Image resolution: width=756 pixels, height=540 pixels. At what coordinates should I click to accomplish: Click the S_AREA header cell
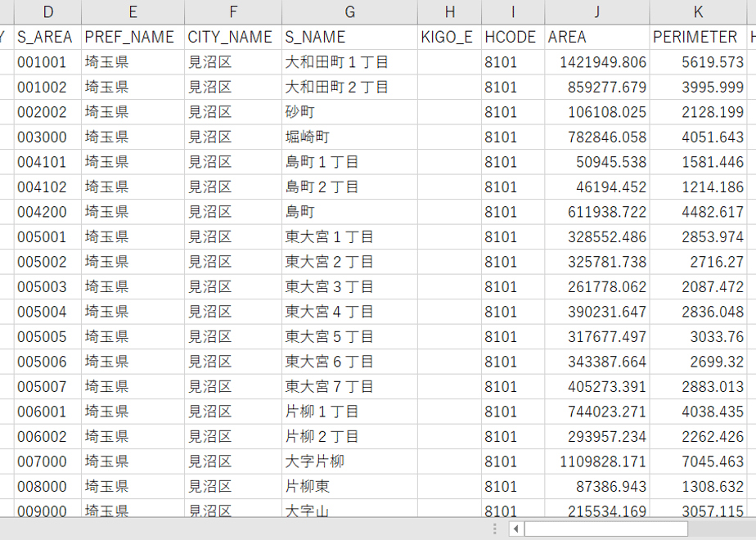pyautogui.click(x=47, y=37)
